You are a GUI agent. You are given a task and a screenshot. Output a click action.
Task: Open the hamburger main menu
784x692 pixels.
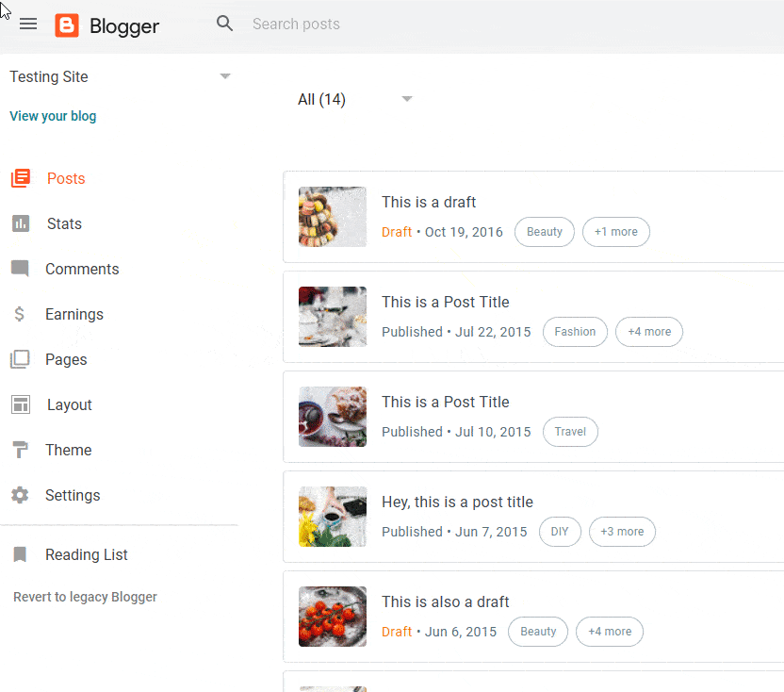28,24
